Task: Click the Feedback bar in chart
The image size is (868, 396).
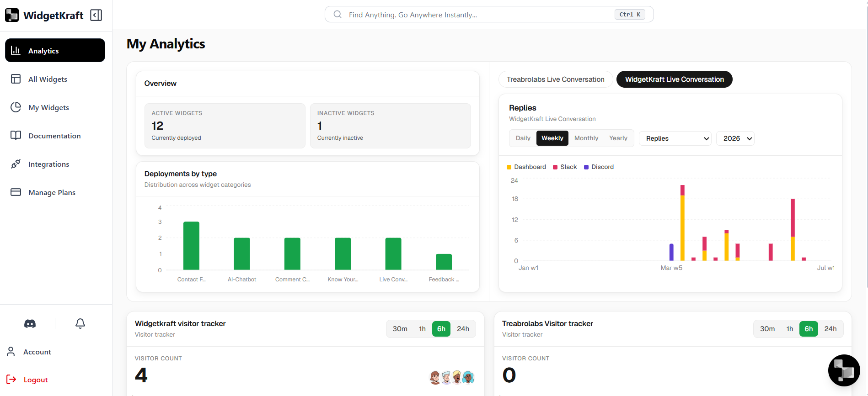Action: 444,262
